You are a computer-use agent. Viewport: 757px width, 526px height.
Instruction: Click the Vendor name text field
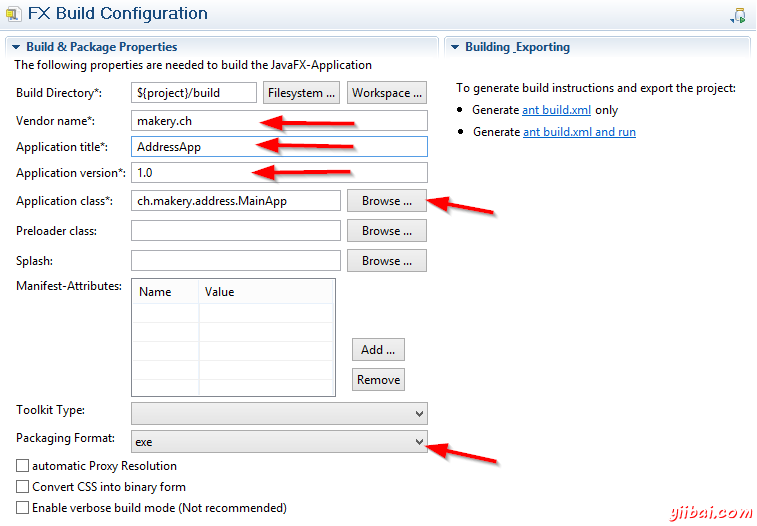tap(279, 120)
